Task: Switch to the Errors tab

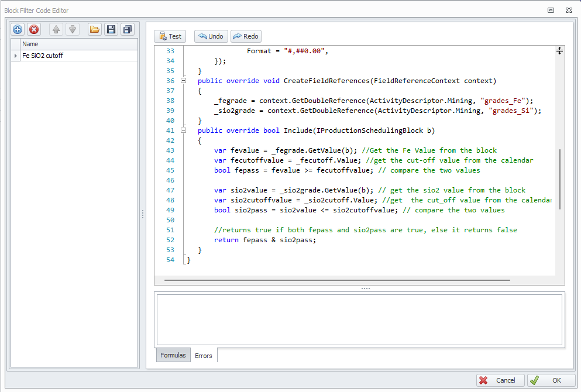Action: [204, 356]
